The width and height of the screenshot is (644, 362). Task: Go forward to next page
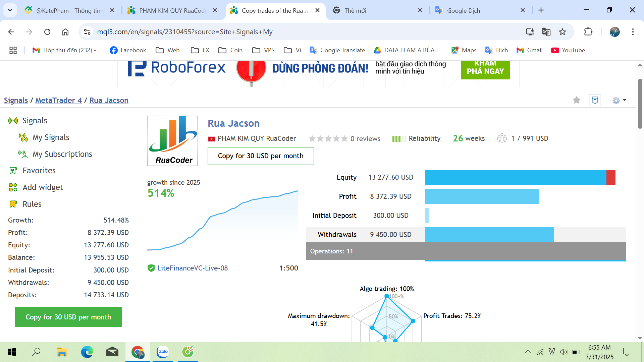click(x=29, y=32)
